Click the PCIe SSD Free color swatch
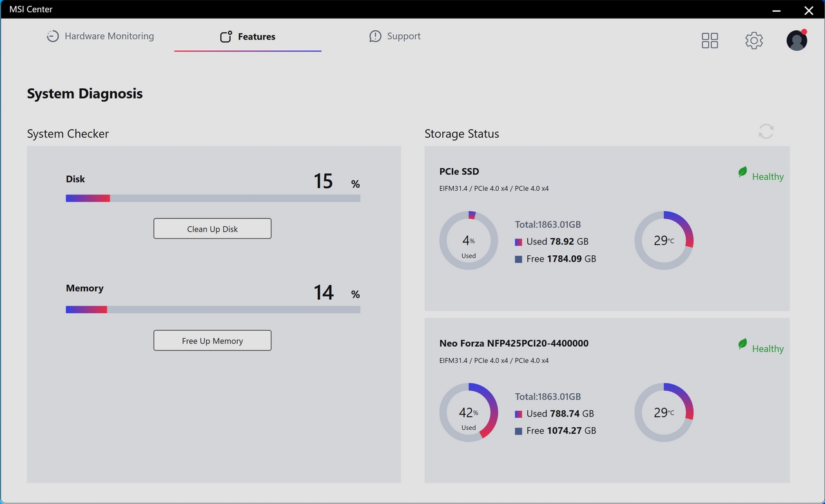The image size is (825, 504). coord(518,259)
